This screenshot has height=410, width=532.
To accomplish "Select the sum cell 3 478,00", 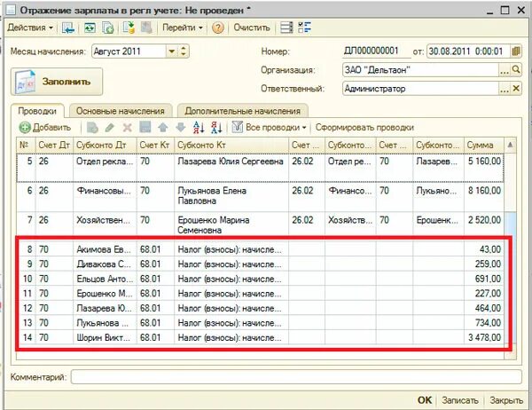I will tap(484, 337).
